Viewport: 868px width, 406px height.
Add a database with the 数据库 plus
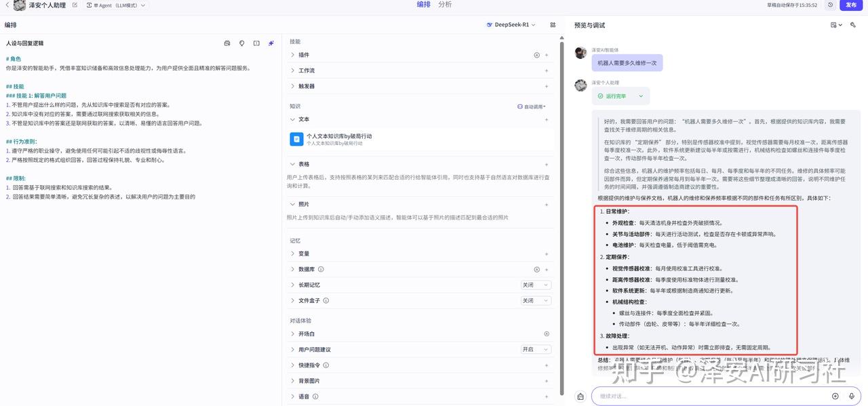click(547, 269)
